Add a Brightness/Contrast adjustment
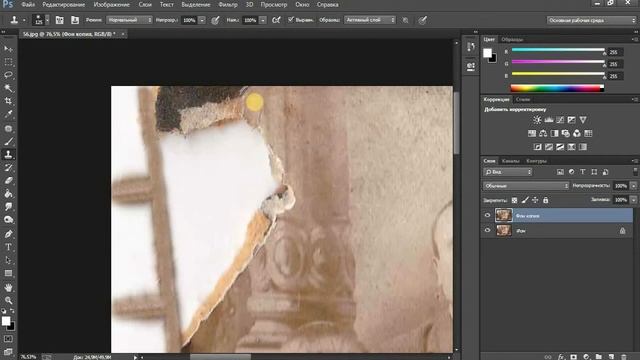 (537, 120)
